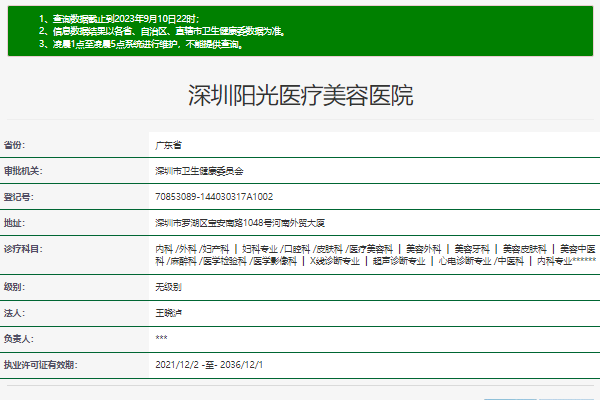Click 美容皮肤科 in the 诊疗科目 list
This screenshot has width=600, height=400.
click(x=525, y=249)
